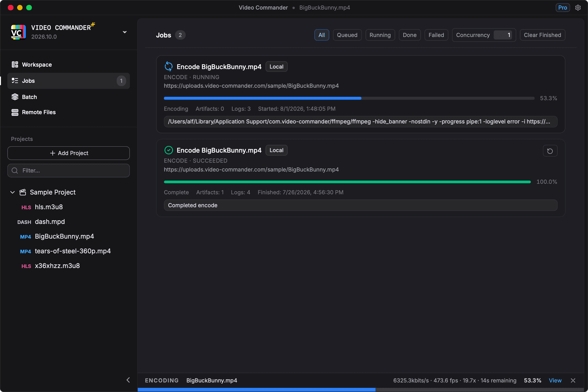Viewport: 588px width, 392px height.
Task: Collapse the sidebar with the chevron arrow
Action: click(128, 380)
